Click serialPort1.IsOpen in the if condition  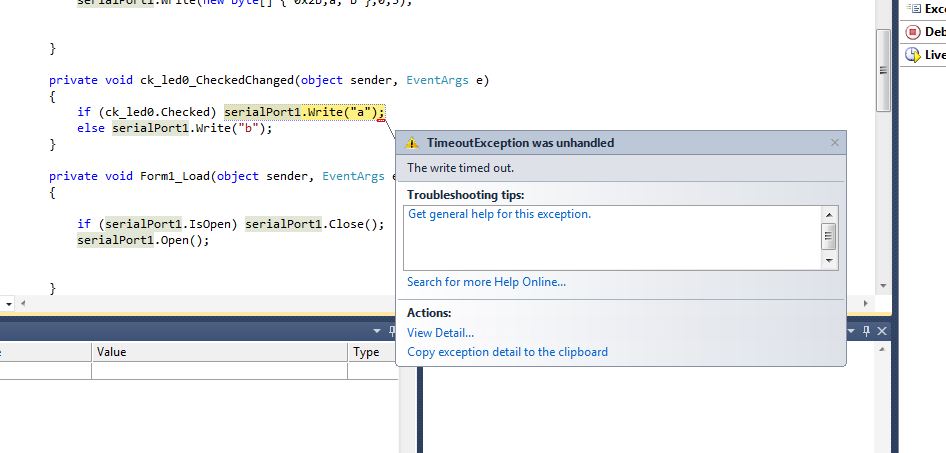[170, 224]
